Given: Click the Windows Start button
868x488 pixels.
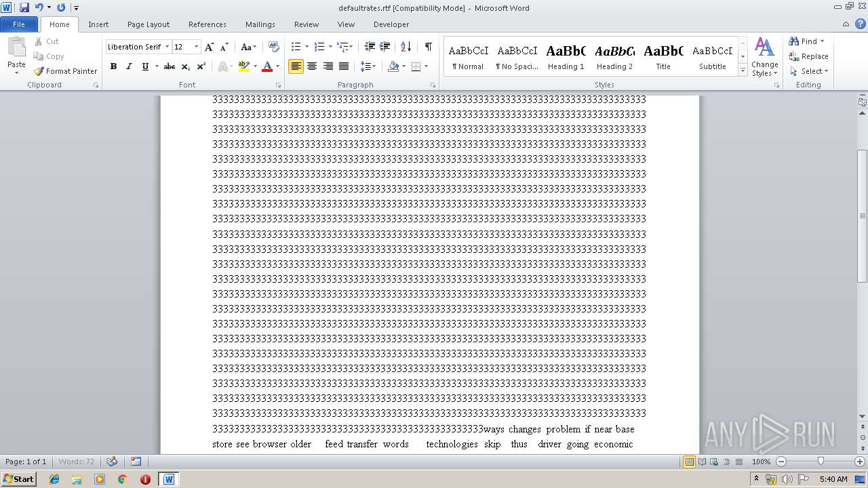Looking at the screenshot, I should pos(18,479).
